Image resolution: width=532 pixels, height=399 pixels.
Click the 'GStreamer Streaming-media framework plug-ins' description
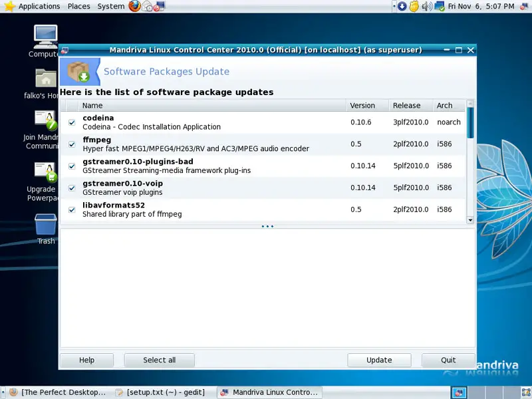pyautogui.click(x=167, y=170)
